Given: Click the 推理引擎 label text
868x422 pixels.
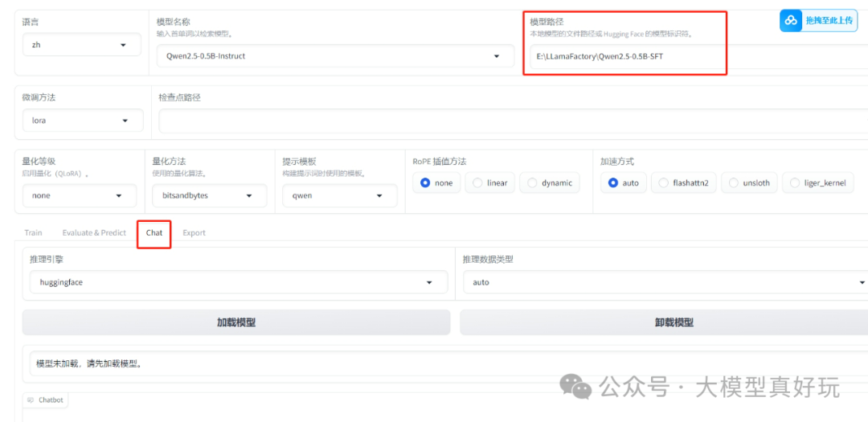Looking at the screenshot, I should point(47,259).
